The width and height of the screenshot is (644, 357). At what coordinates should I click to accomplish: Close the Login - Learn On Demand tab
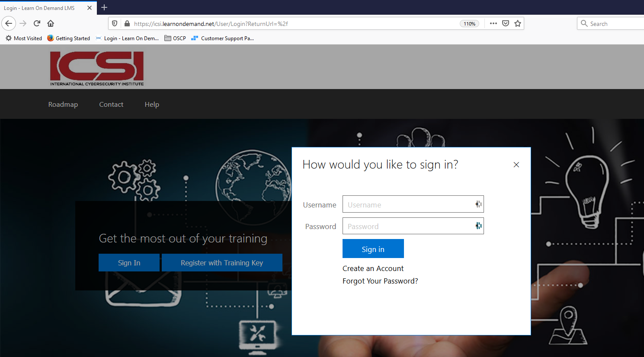(x=90, y=8)
